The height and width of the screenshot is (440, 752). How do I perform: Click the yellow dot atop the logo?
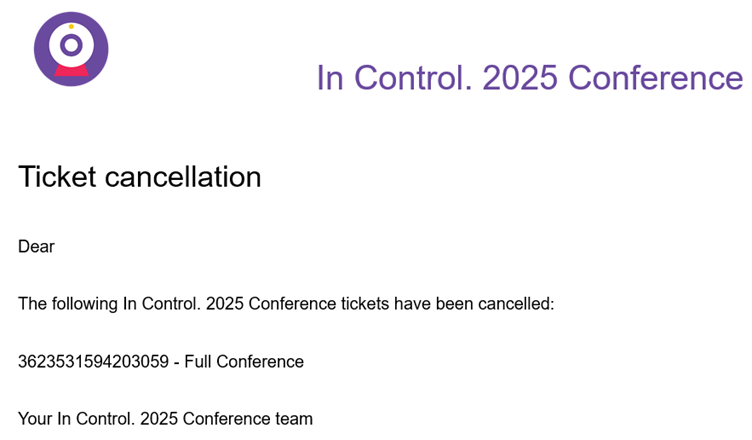pos(71,26)
